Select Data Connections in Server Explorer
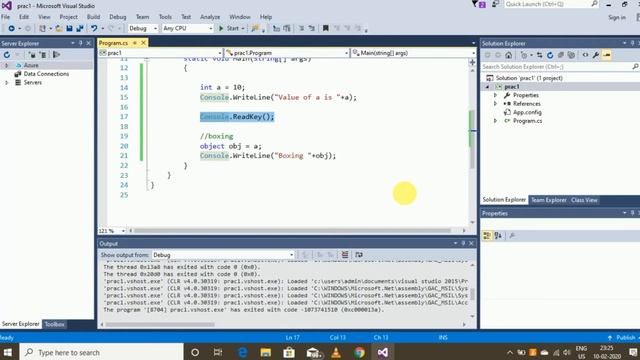This screenshot has height=360, width=640. 46,74
